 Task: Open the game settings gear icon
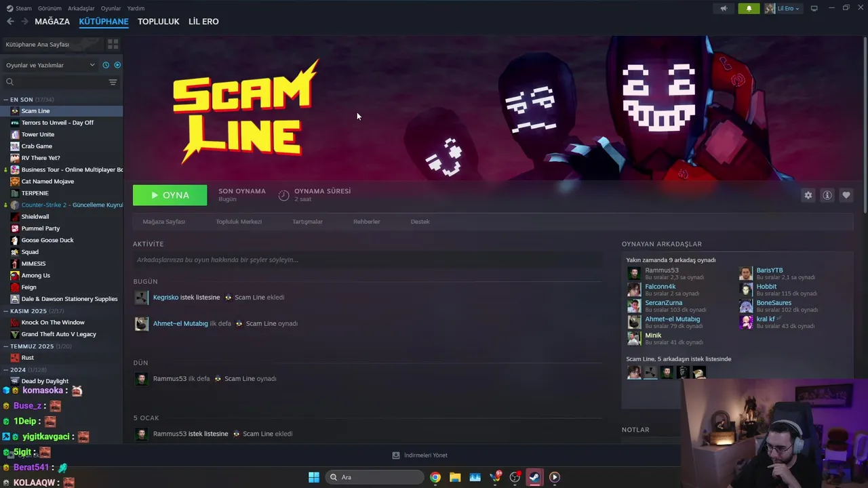click(808, 195)
